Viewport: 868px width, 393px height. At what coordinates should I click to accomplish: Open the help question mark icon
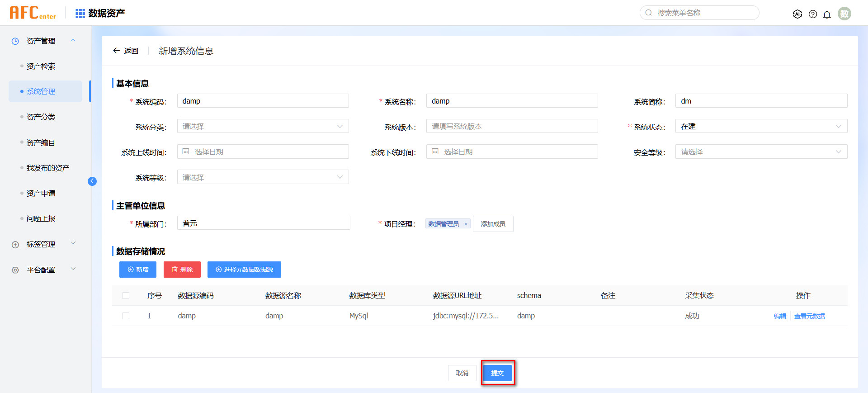813,14
